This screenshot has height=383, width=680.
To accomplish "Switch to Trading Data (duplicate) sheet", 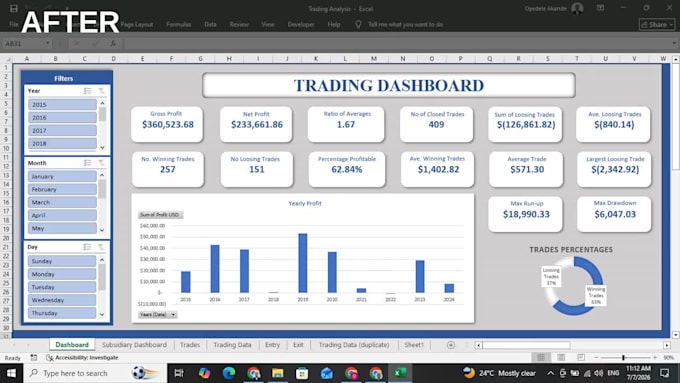I will point(354,345).
